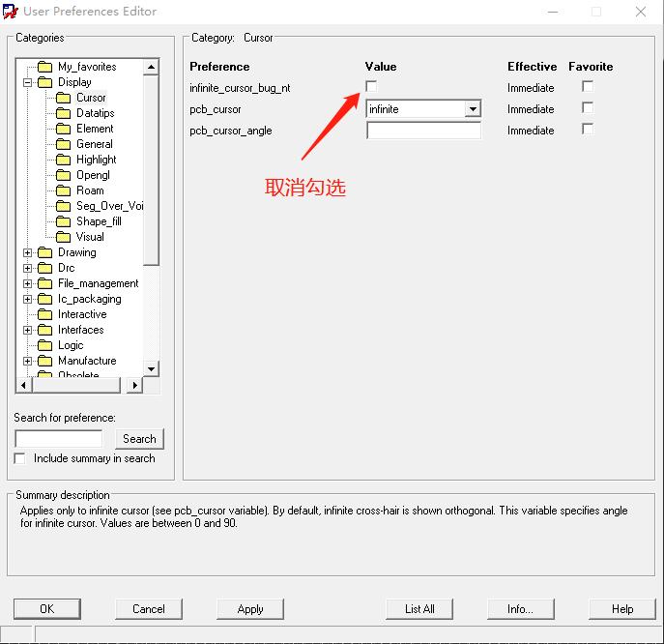Click the tree horizontal right arrow
Screen dimensions: 664x644
pyautogui.click(x=134, y=385)
